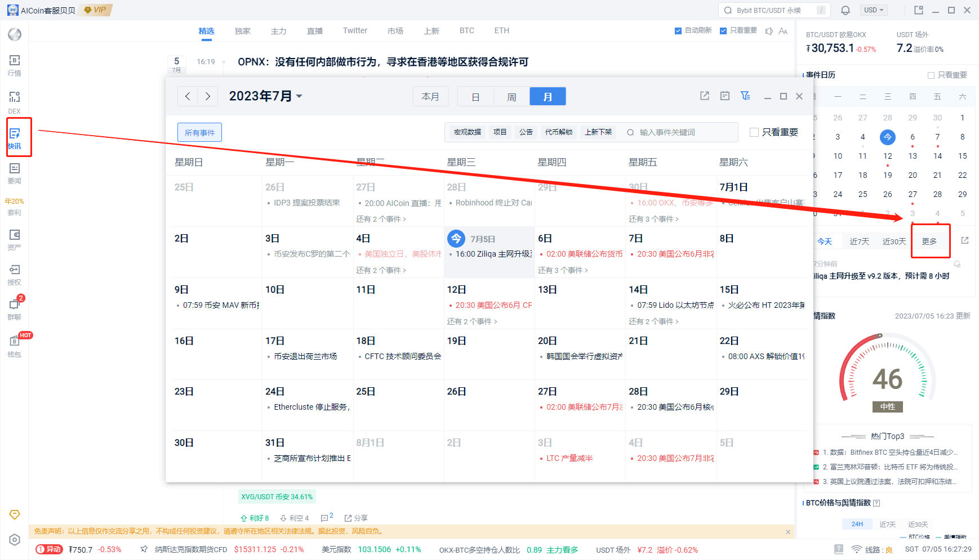Open the 行情 market sidebar icon

15,65
